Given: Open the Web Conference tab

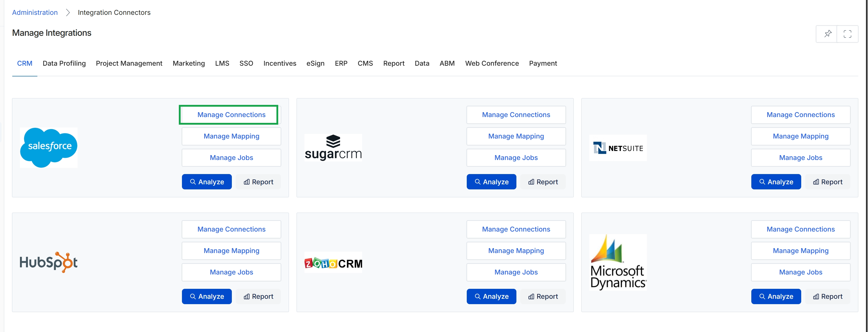Looking at the screenshot, I should [x=492, y=63].
